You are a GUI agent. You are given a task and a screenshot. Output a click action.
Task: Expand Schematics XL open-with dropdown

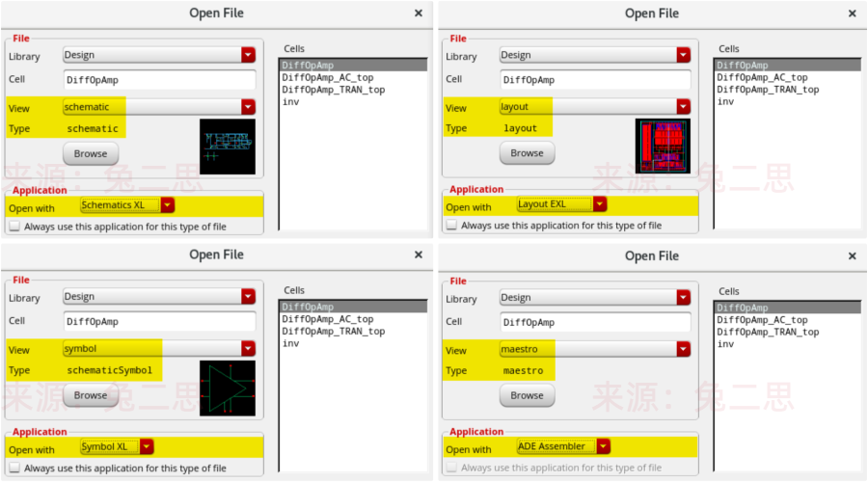pos(167,205)
